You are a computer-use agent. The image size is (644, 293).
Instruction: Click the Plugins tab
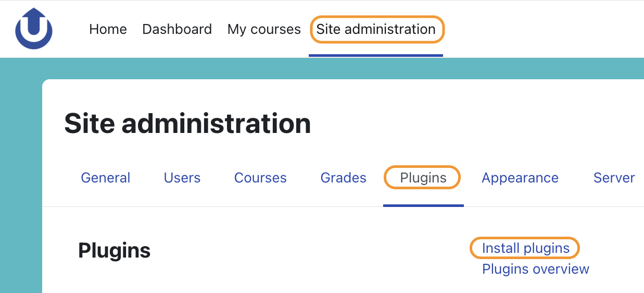(x=423, y=178)
